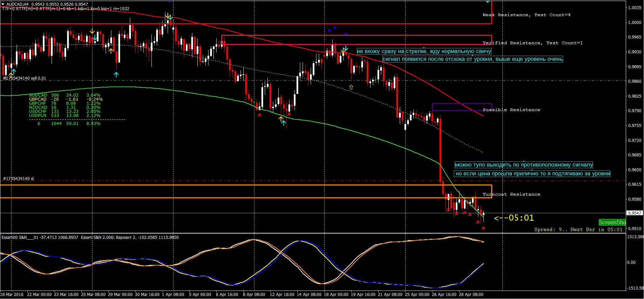Select the stop-loss label '#1755434140 sl'
The width and height of the screenshot is (644, 299).
[x=19, y=178]
